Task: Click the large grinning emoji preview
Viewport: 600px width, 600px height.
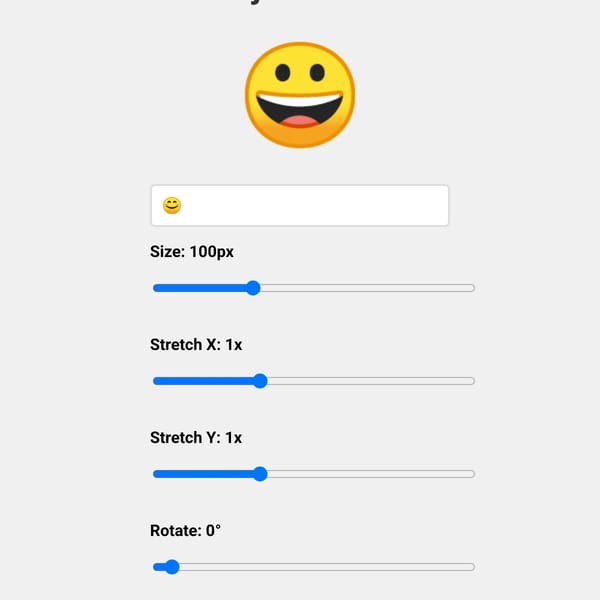Action: [300, 95]
